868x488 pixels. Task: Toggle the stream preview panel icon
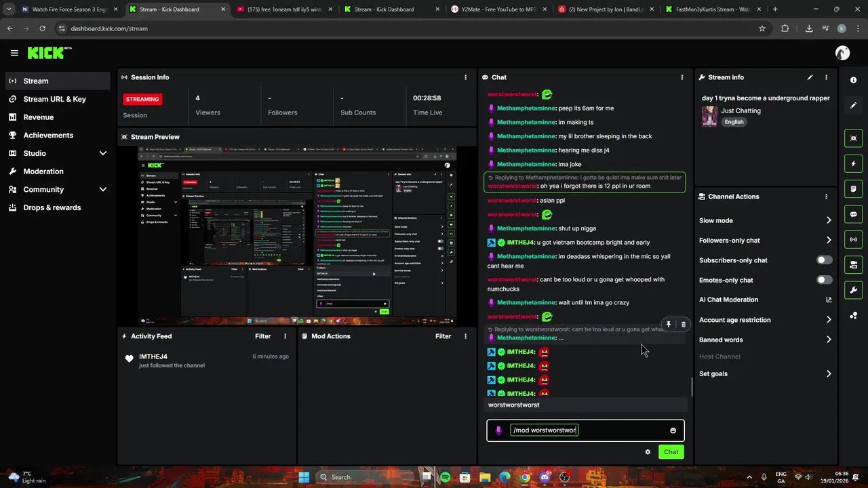click(x=853, y=138)
